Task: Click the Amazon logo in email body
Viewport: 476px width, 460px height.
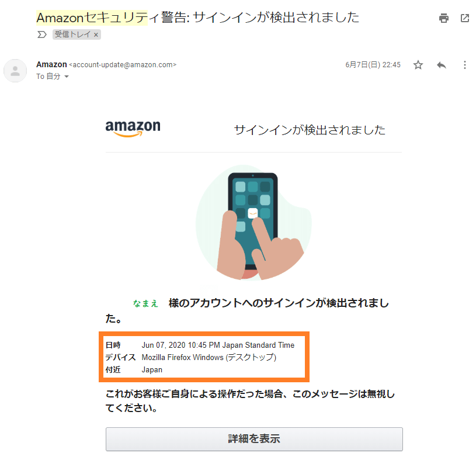Action: tap(133, 128)
